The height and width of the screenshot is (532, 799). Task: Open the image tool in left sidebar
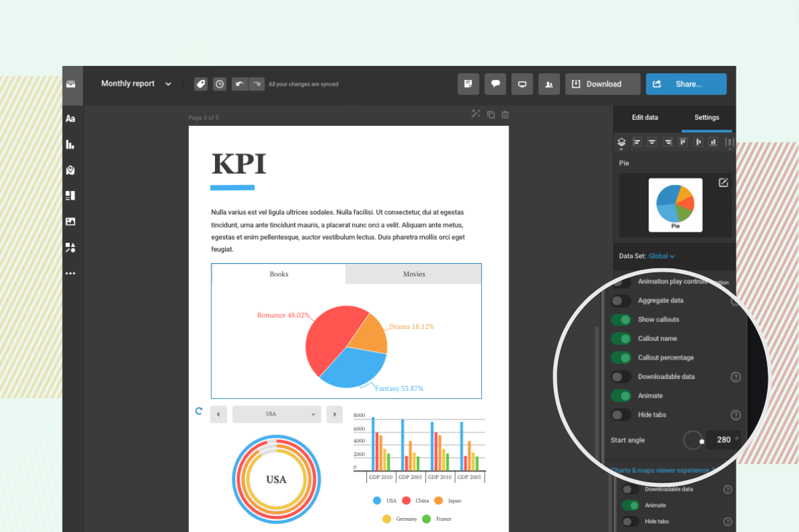click(71, 222)
